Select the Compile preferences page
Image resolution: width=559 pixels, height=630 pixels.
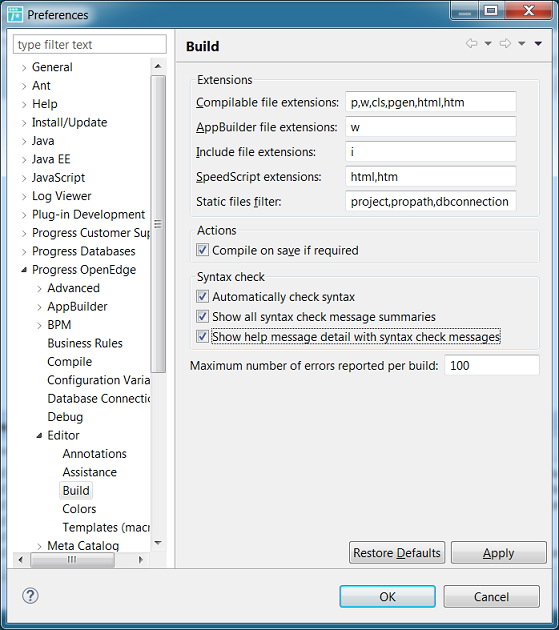click(x=70, y=362)
